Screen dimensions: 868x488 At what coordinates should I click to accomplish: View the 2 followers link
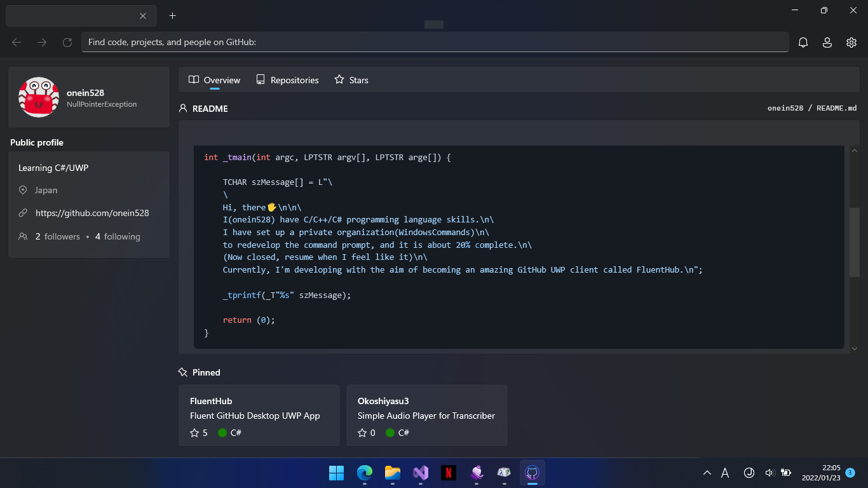click(57, 236)
